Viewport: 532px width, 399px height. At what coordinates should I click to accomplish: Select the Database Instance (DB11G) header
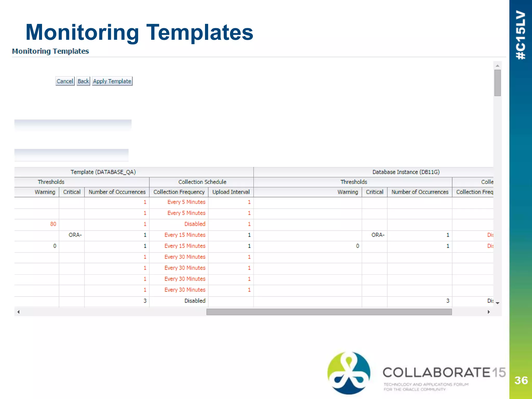click(406, 172)
